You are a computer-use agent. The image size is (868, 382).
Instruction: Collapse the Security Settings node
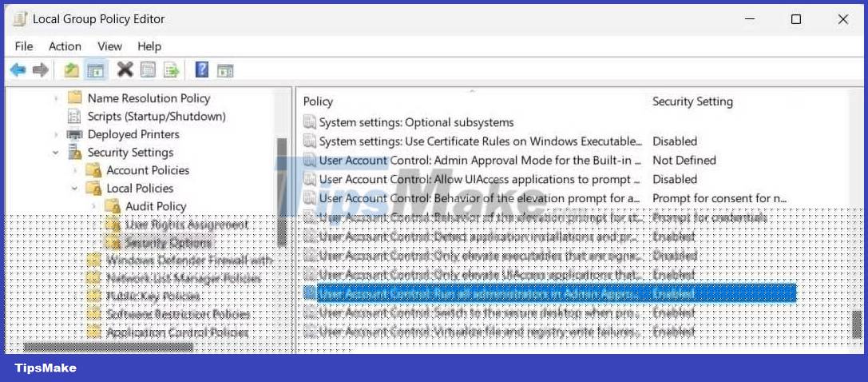pos(56,153)
